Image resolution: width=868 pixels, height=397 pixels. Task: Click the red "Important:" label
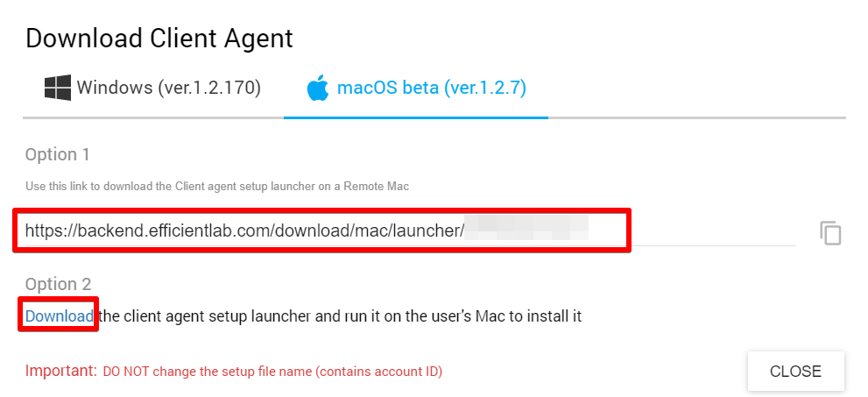pyautogui.click(x=60, y=371)
